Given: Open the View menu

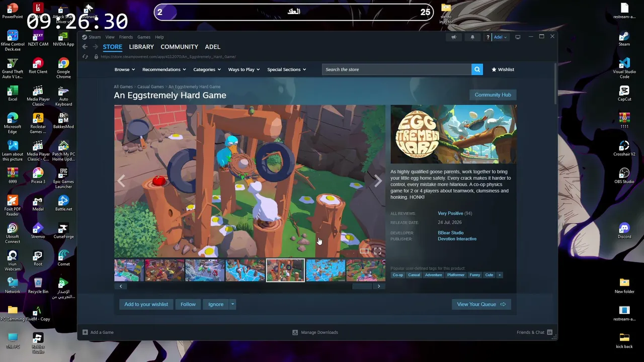Looking at the screenshot, I should pyautogui.click(x=110, y=37).
